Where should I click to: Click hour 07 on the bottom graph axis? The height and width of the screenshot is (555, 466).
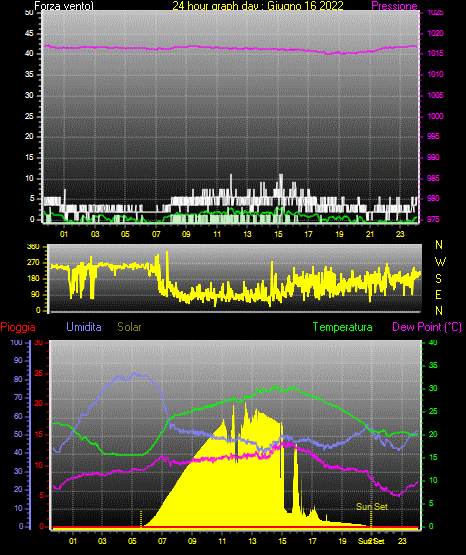click(x=162, y=541)
